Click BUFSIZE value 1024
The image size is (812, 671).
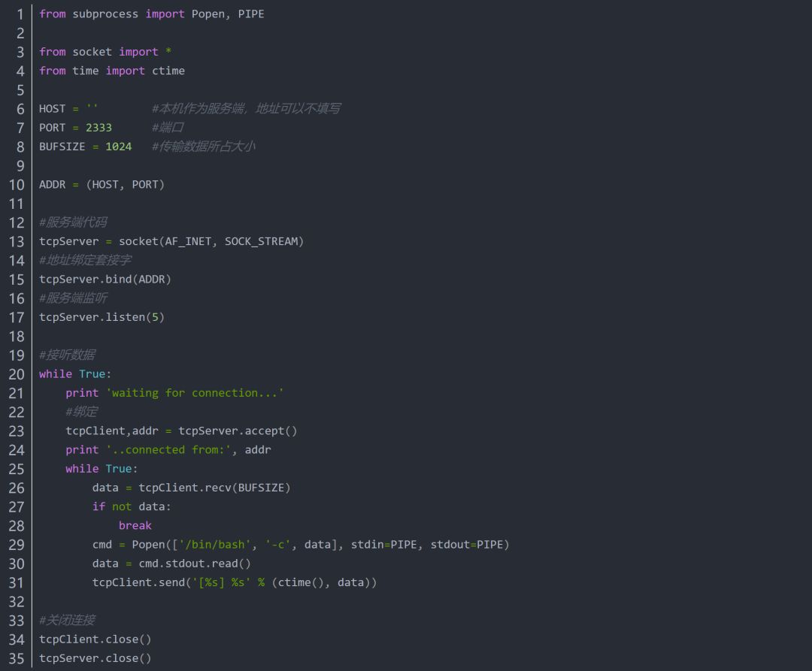[x=119, y=147]
